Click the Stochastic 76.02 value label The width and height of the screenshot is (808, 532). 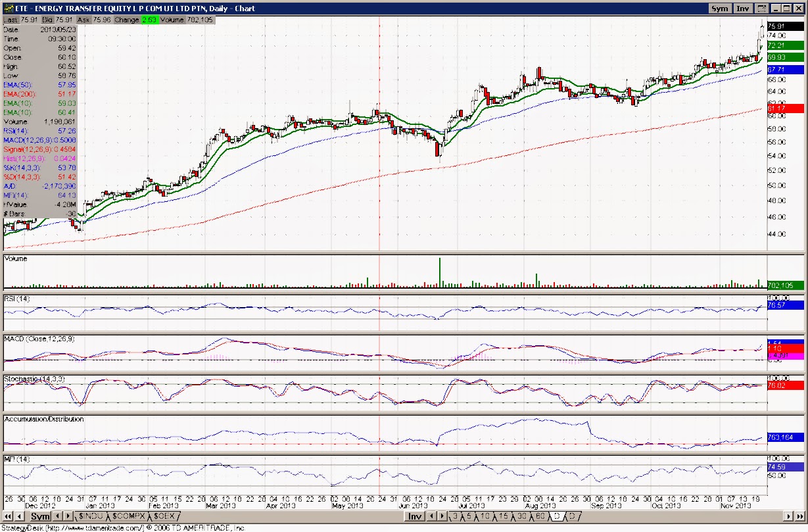[785, 385]
